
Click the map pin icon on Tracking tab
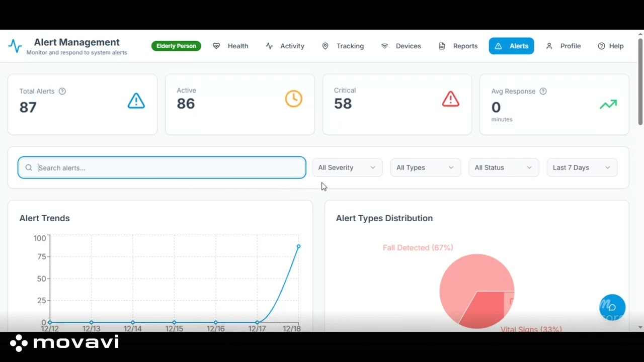326,46
